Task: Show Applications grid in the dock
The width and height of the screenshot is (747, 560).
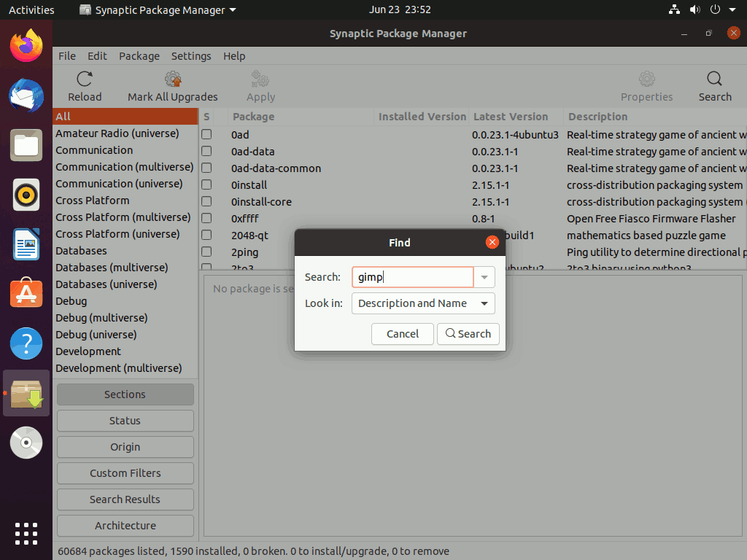Action: click(26, 533)
